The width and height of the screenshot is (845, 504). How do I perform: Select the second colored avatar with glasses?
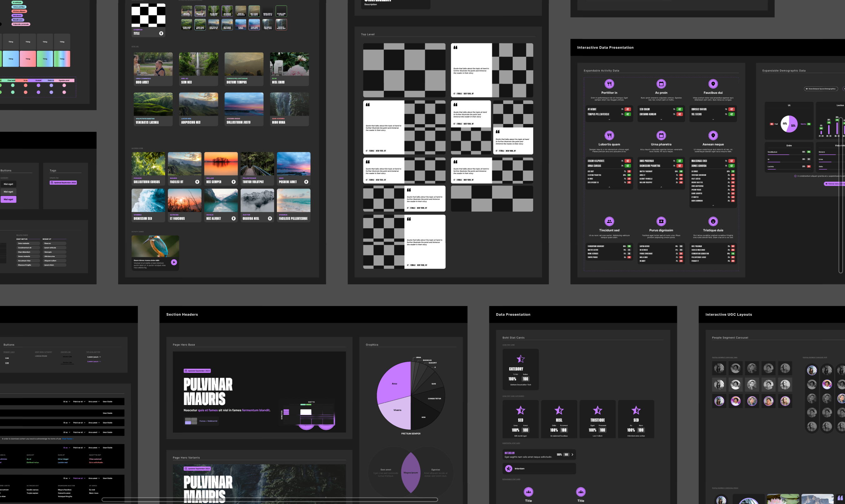click(736, 401)
